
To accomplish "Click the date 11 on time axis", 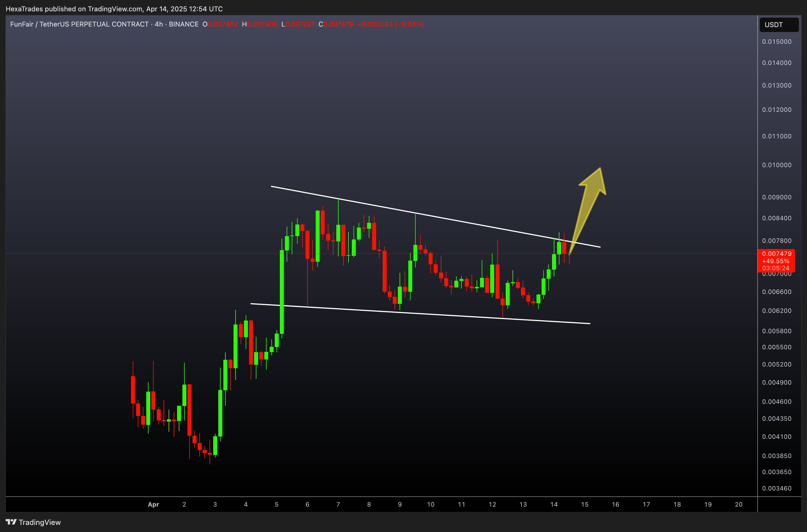I will pos(462,505).
